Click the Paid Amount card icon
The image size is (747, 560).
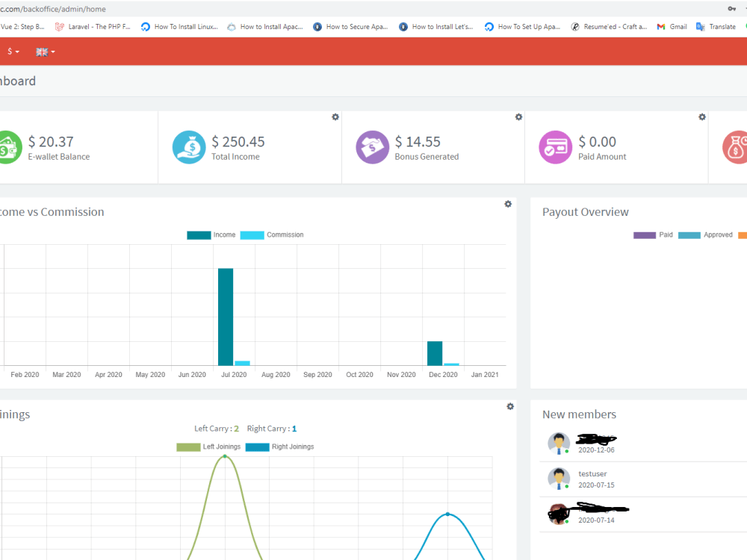[555, 147]
